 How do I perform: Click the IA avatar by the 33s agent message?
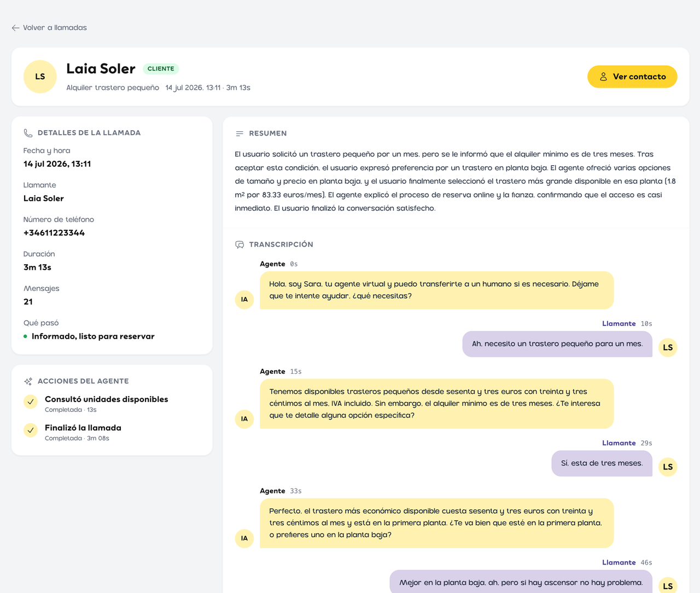click(244, 538)
